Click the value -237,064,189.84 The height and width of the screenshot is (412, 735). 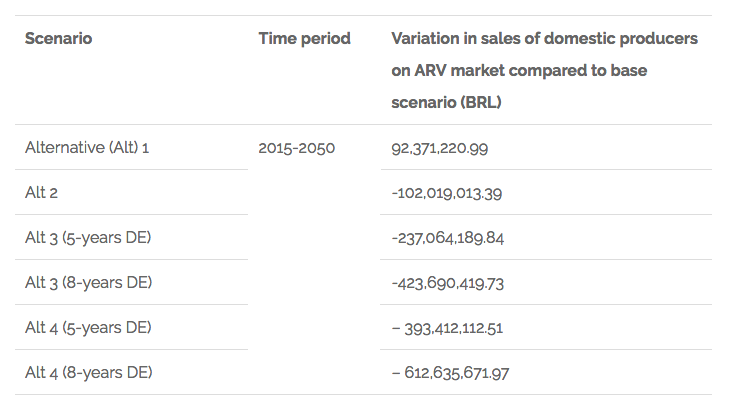[447, 238]
